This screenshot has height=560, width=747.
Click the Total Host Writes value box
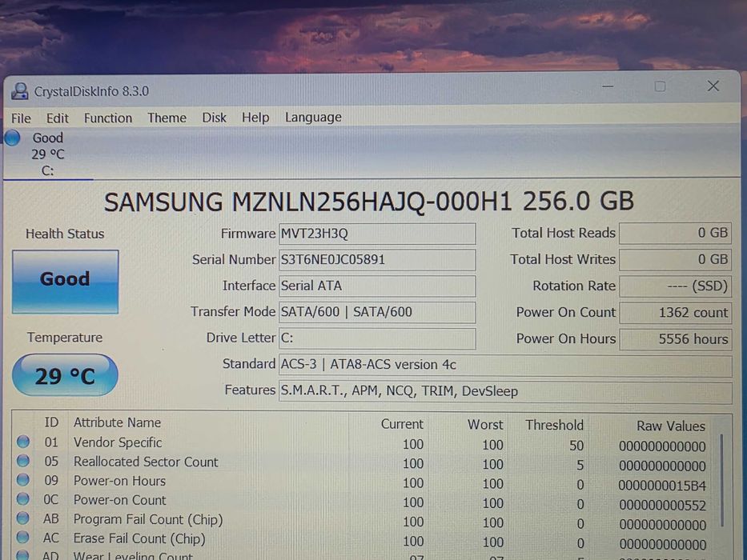(675, 259)
